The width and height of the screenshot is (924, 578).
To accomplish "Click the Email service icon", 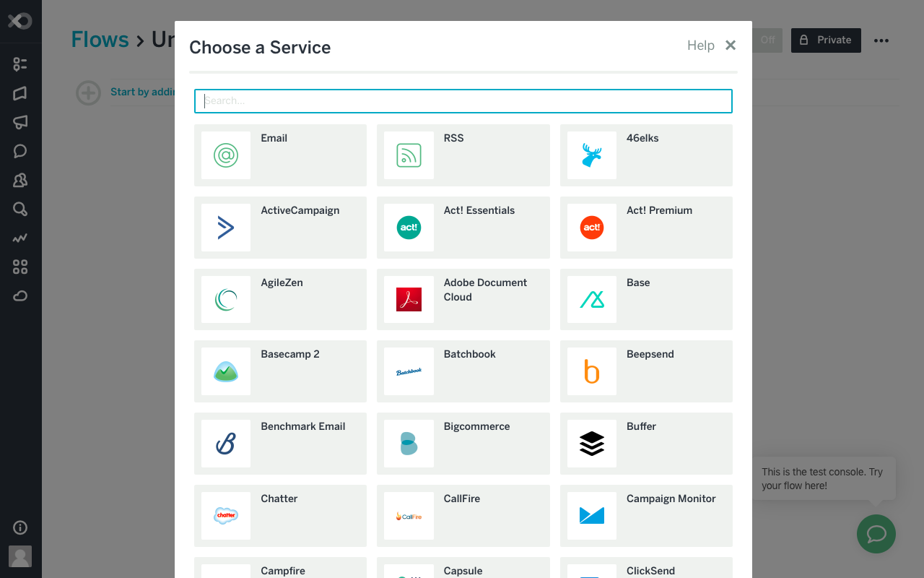I will click(x=226, y=155).
